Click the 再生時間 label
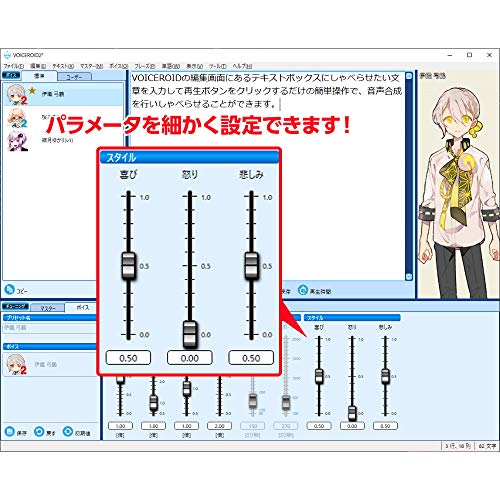 [320, 291]
